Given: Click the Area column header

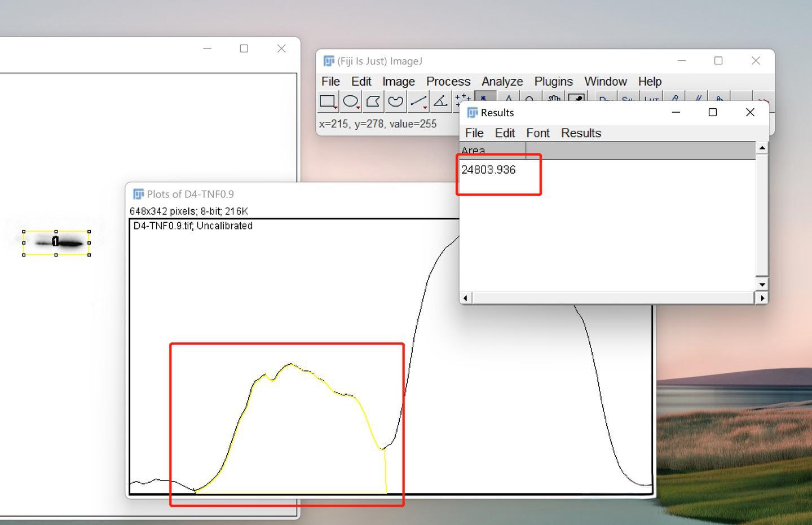Looking at the screenshot, I should pos(492,151).
